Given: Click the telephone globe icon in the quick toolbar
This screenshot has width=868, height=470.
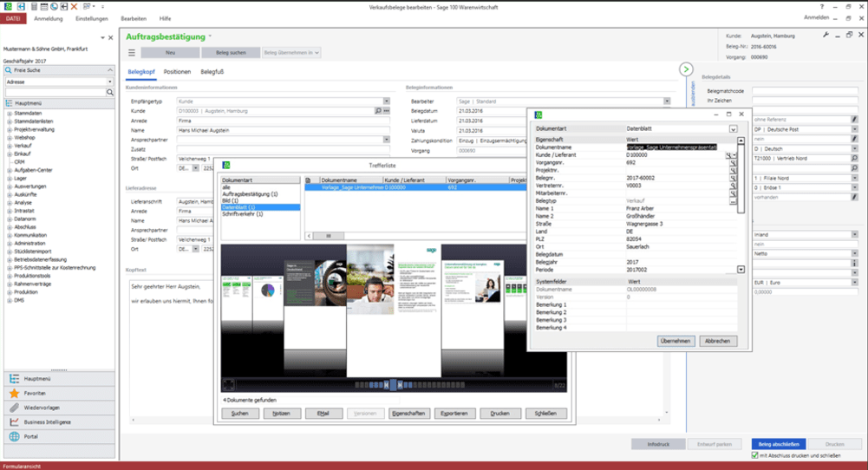Looking at the screenshot, I should 54,7.
